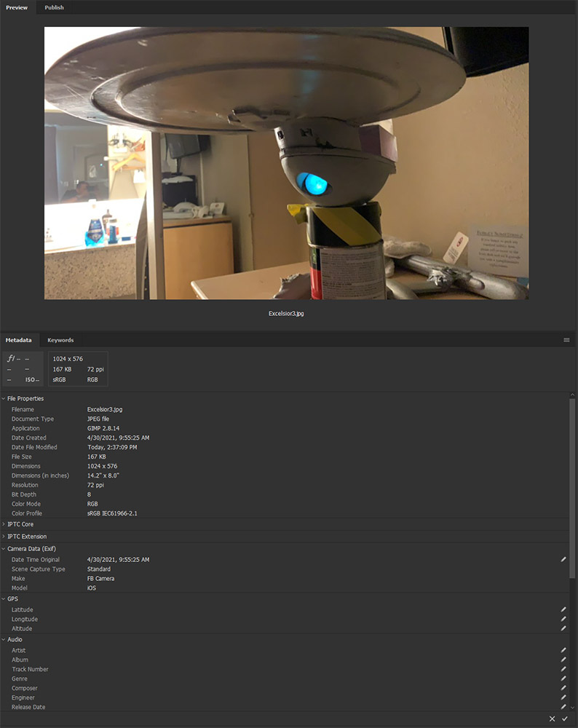Screen dimensions: 578x728
Task: Apply metadata changes with the checkmark icon
Action: point(565,719)
